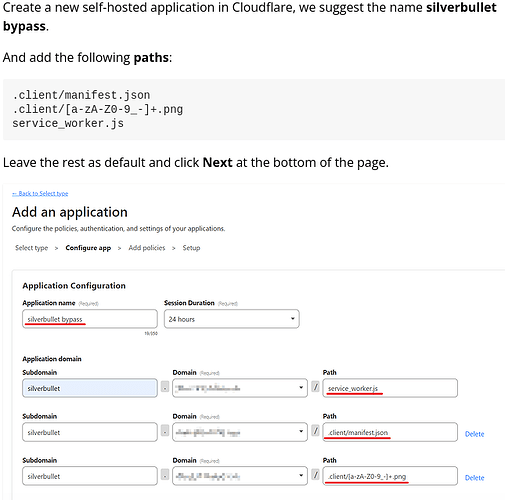
Task: Click the dot separator icon after first Subdomain
Action: [x=165, y=387]
